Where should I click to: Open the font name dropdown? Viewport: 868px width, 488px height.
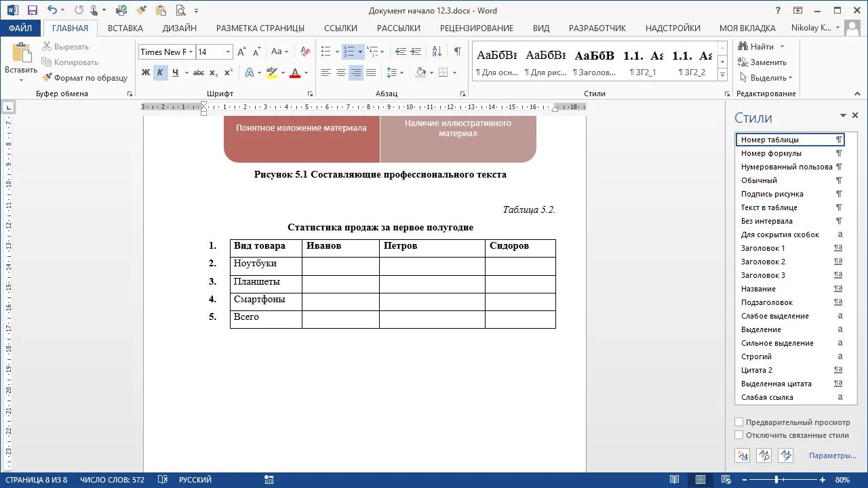tap(191, 52)
